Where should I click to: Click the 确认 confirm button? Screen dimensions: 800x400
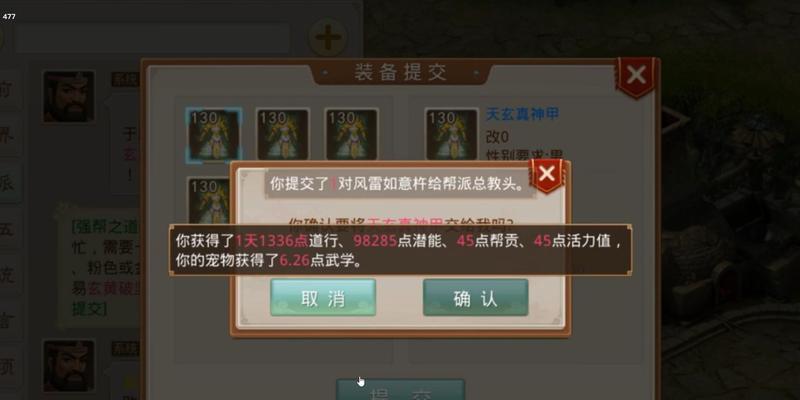pyautogui.click(x=476, y=297)
